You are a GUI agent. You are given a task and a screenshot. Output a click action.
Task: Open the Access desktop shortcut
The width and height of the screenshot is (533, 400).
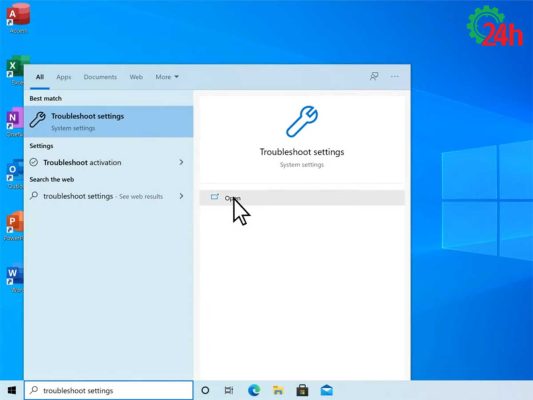pyautogui.click(x=18, y=17)
